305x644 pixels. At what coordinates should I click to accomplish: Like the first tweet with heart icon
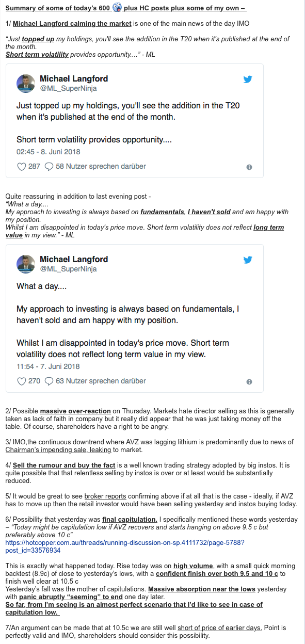(x=22, y=167)
